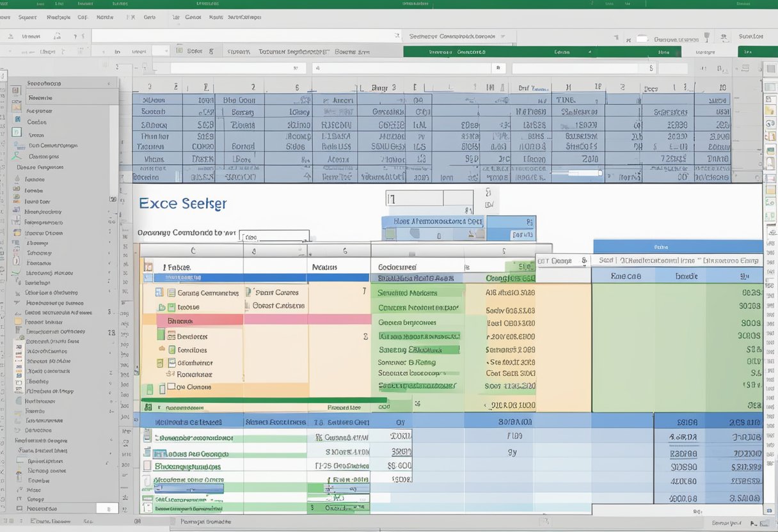Click the white slider bar in the blue table
Image resolution: width=778 pixels, height=532 pixels.
(576, 173)
